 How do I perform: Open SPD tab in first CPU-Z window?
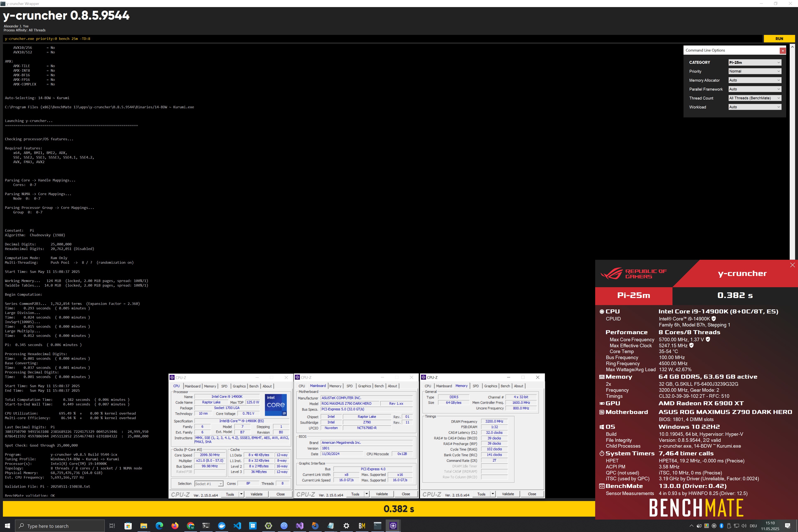[x=224, y=386]
